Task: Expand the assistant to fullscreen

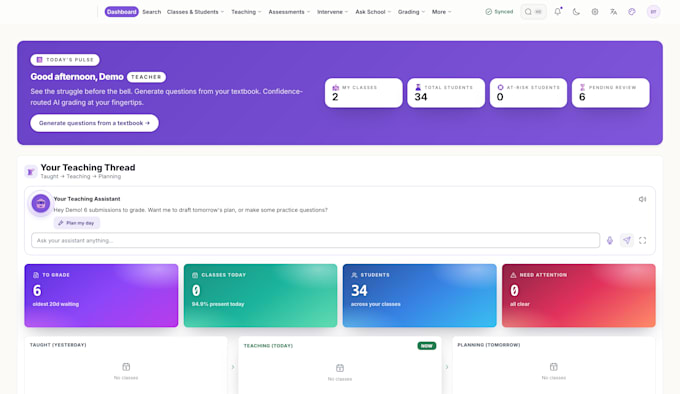Action: point(642,241)
